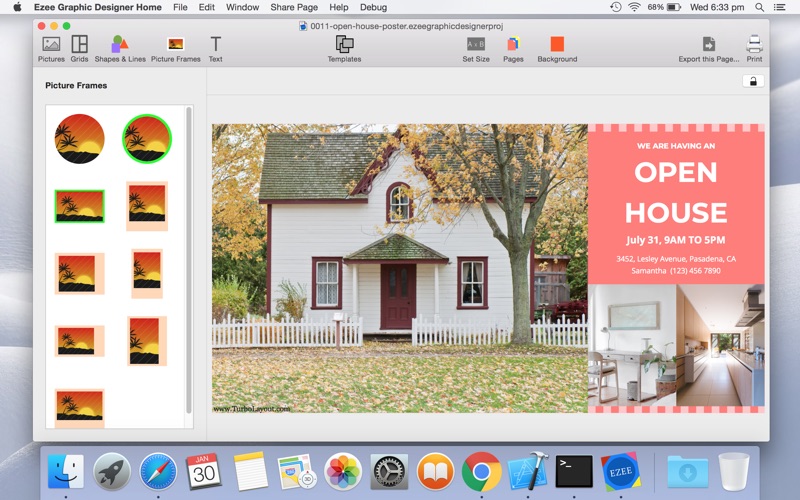Open the Templates browser
Screen dimensions: 800x500
pyautogui.click(x=344, y=49)
